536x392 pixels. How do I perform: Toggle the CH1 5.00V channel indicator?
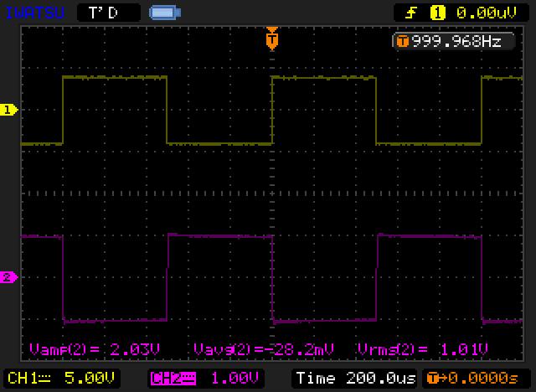pyautogui.click(x=62, y=377)
